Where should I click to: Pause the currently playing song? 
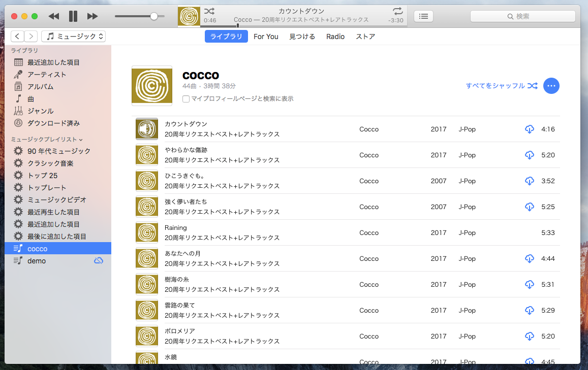[x=73, y=16]
